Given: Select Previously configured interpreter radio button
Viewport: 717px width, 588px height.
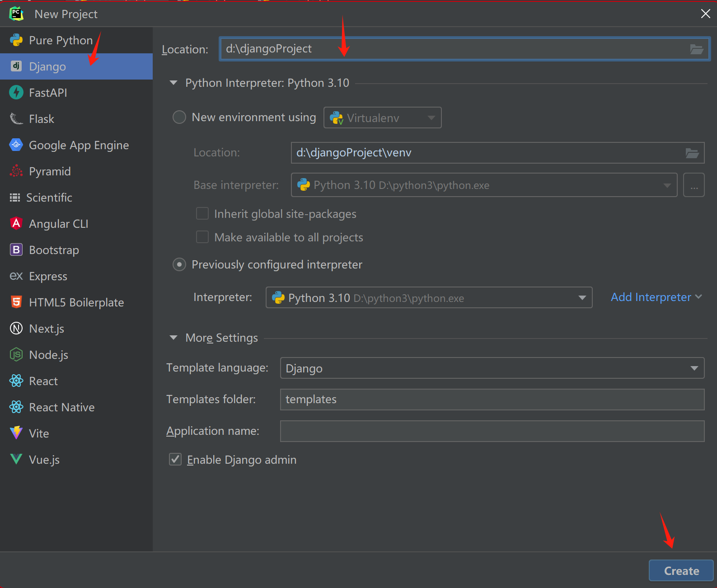Looking at the screenshot, I should (179, 265).
